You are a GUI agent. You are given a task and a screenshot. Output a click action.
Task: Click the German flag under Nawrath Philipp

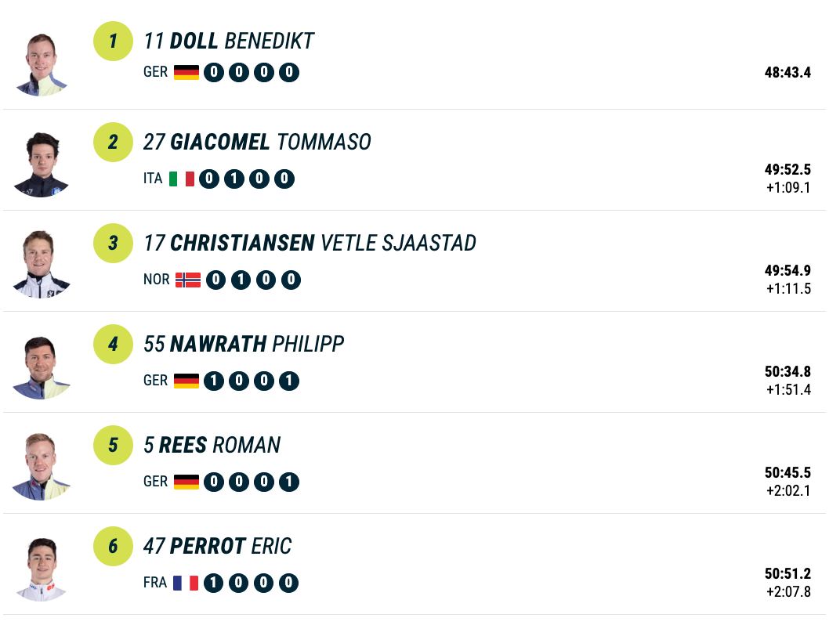click(x=186, y=381)
